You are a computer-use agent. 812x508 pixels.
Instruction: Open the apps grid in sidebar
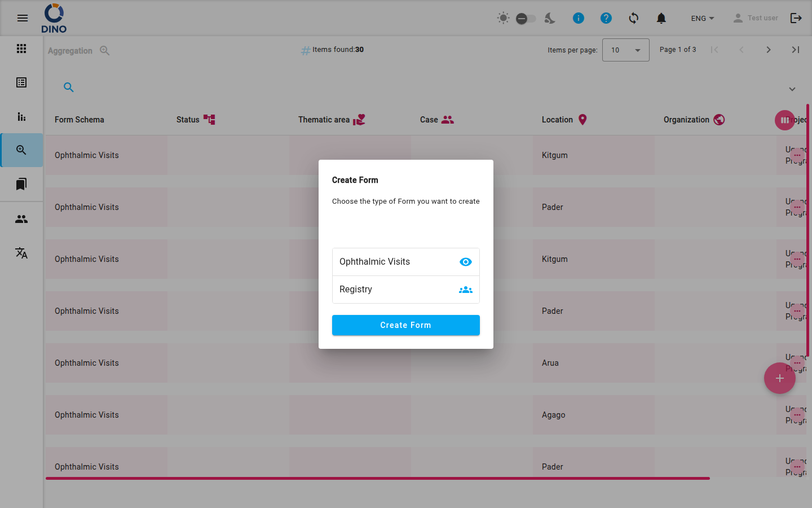pos(21,49)
